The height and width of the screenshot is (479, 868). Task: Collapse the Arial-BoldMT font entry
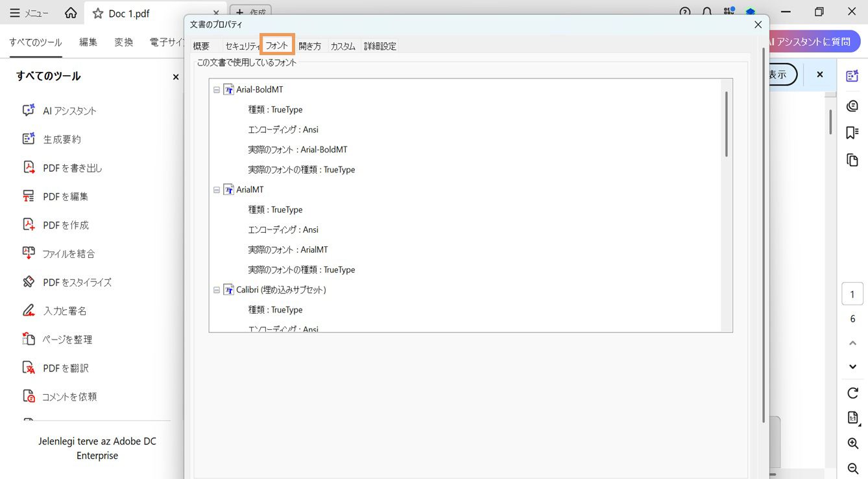[x=216, y=89]
